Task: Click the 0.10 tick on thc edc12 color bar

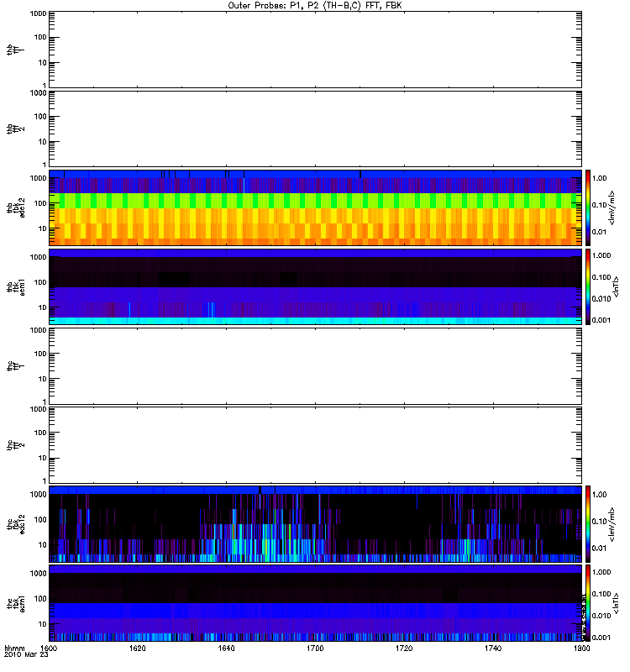Action: tap(600, 521)
